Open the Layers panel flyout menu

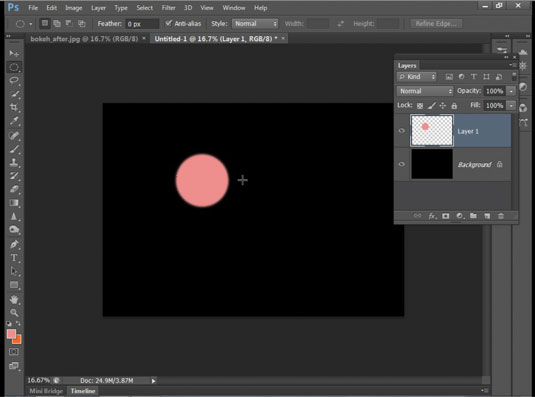[x=513, y=65]
